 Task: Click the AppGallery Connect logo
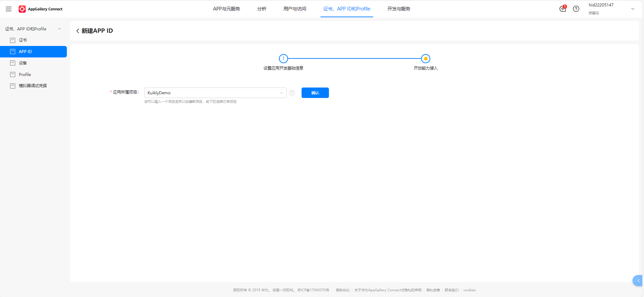41,9
